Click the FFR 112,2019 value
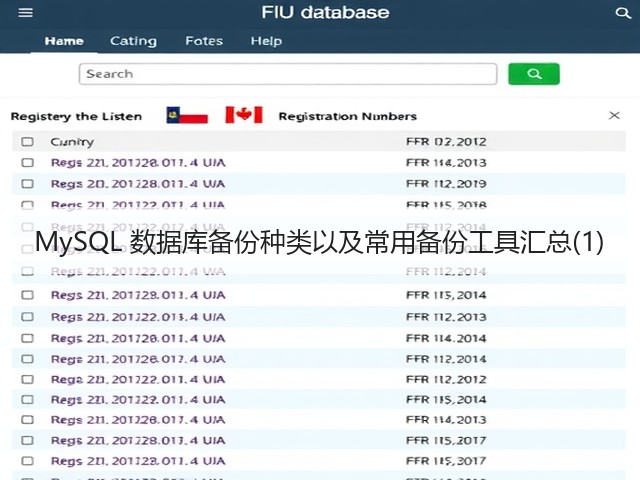The image size is (640, 480). pos(446,184)
